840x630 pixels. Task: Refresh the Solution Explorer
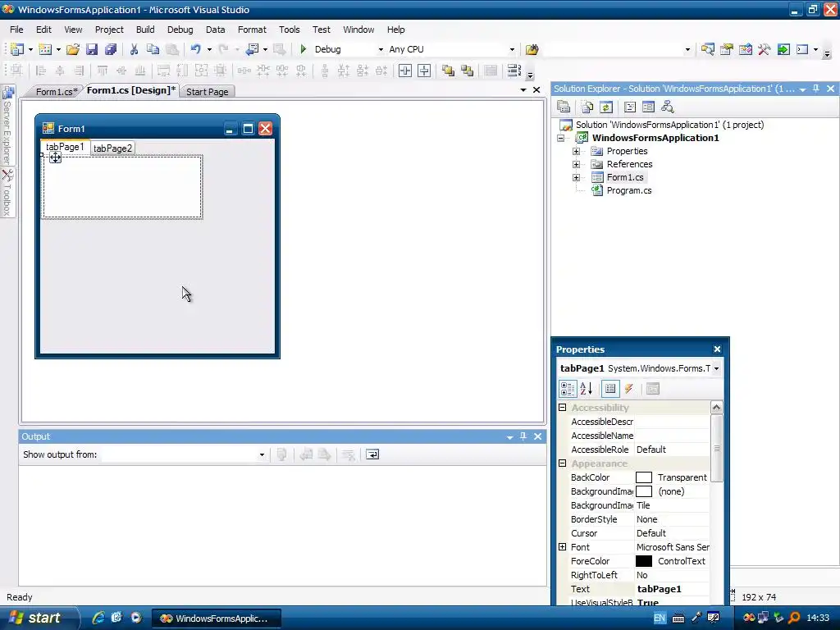coord(606,107)
